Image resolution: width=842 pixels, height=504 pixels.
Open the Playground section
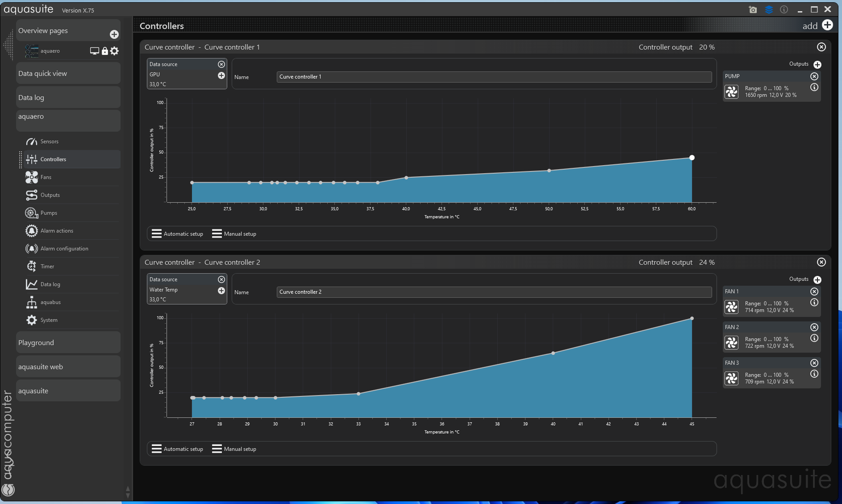68,342
